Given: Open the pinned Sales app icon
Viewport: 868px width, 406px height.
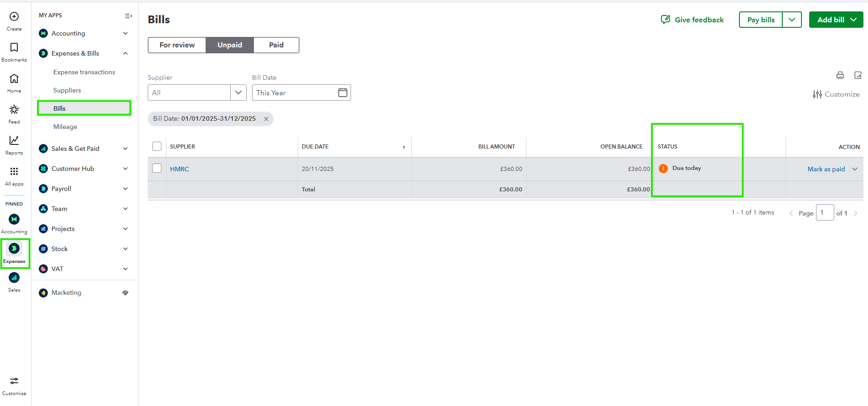Looking at the screenshot, I should (14, 278).
